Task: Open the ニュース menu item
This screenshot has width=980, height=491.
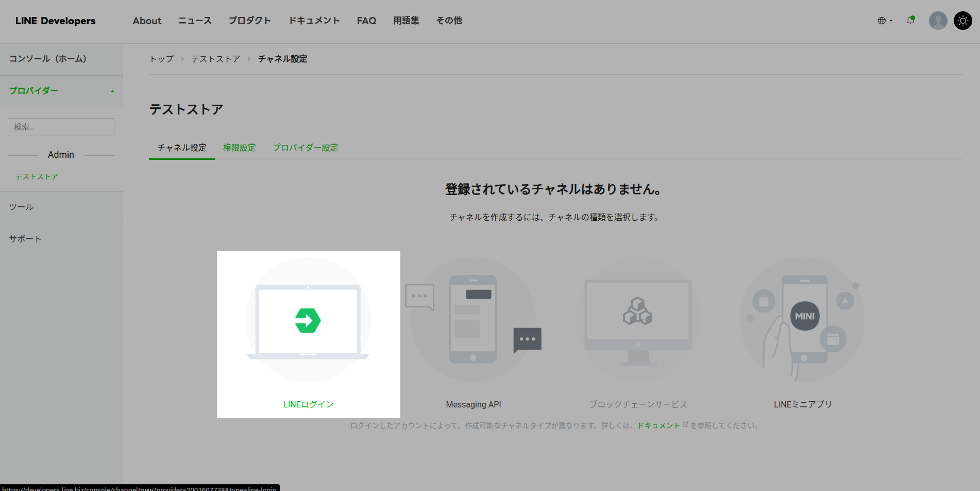Action: click(x=195, y=21)
